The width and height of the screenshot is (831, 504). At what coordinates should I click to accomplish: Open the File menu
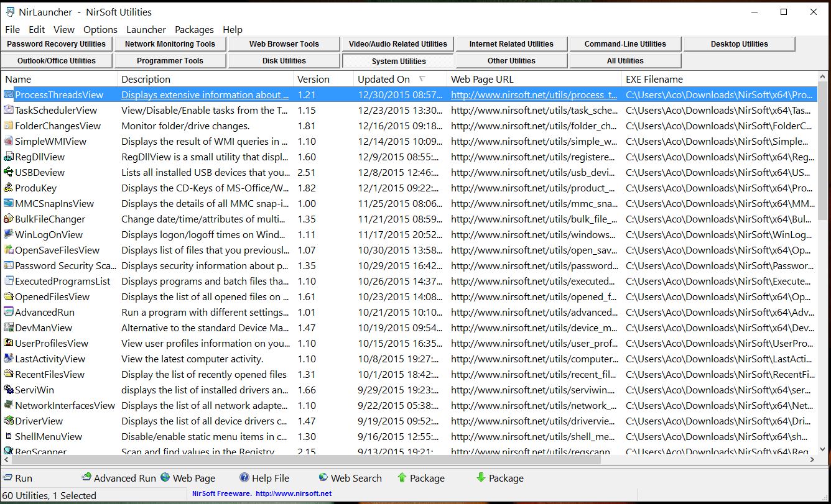pyautogui.click(x=12, y=29)
